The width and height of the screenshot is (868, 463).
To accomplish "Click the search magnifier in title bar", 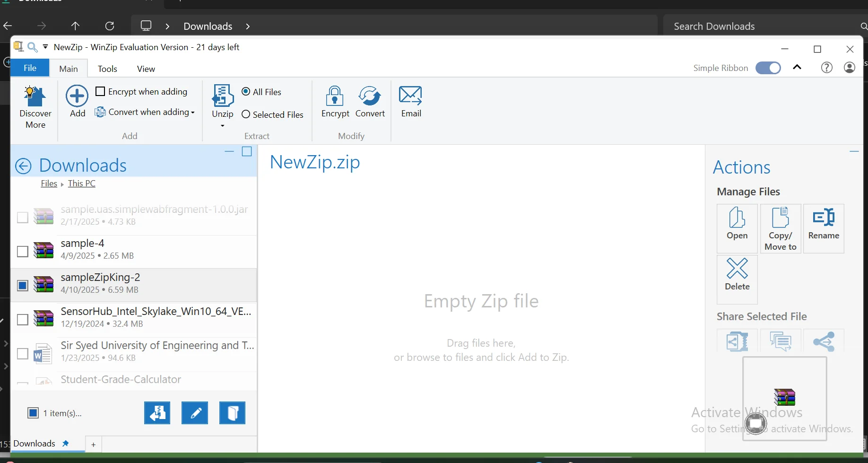I will pyautogui.click(x=32, y=47).
